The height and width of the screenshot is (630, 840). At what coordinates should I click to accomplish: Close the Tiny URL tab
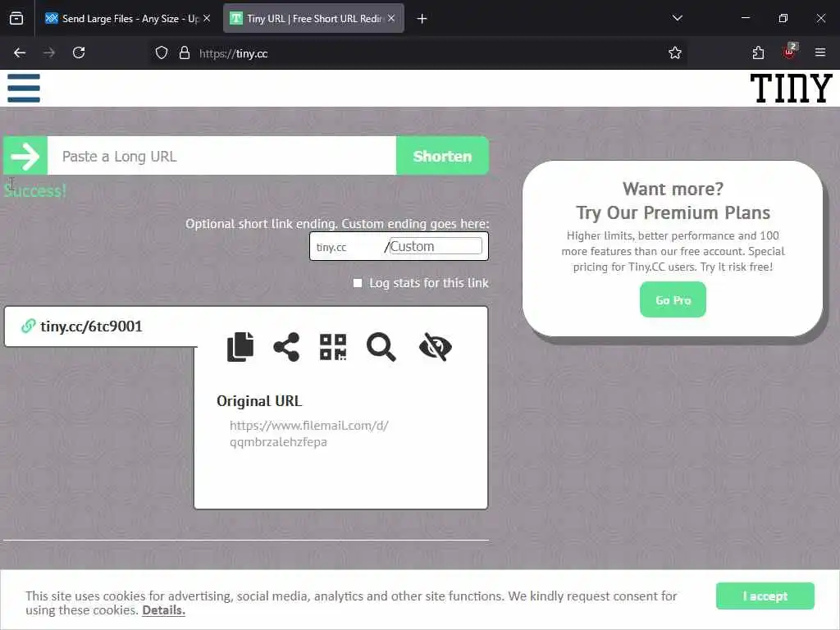(x=391, y=19)
